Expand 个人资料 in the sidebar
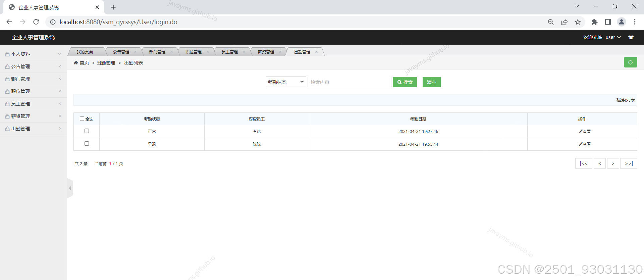This screenshot has width=644, height=280. pyautogui.click(x=34, y=54)
